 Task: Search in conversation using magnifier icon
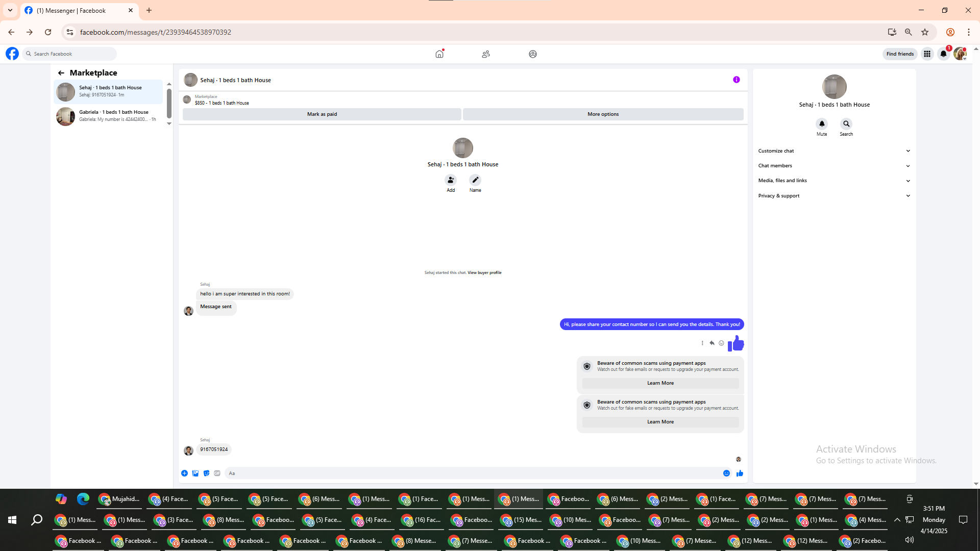(846, 124)
